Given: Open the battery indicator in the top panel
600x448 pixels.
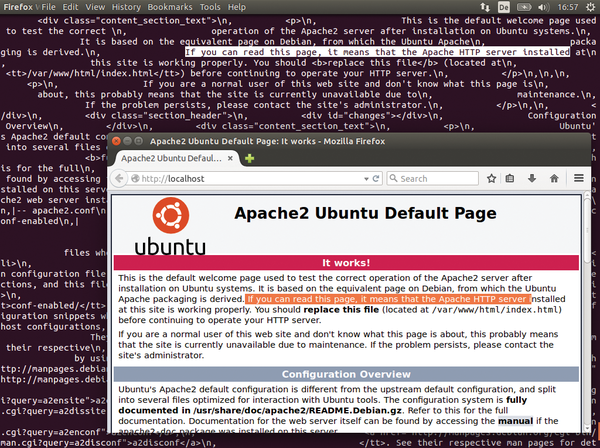Looking at the screenshot, I should pos(523,7).
